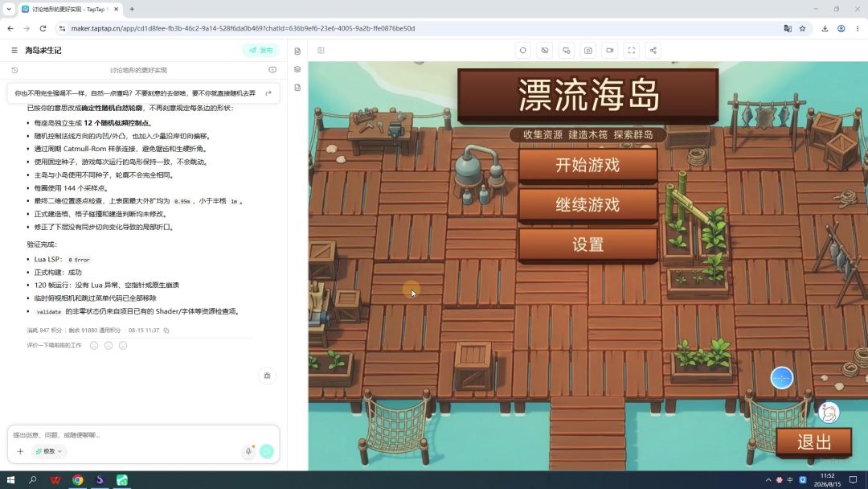Start a new conversation via chat-plus icon
Image resolution: width=868 pixels, height=489 pixels.
pos(272,70)
